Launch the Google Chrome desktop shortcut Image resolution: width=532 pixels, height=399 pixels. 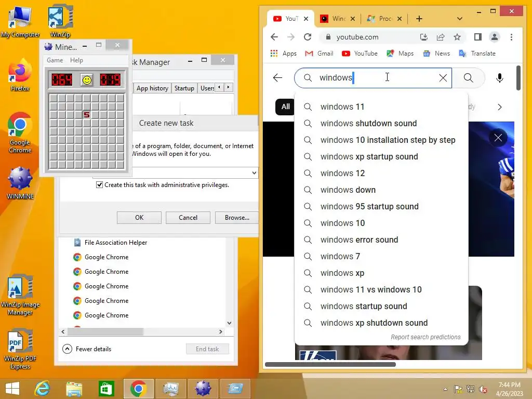(20, 132)
